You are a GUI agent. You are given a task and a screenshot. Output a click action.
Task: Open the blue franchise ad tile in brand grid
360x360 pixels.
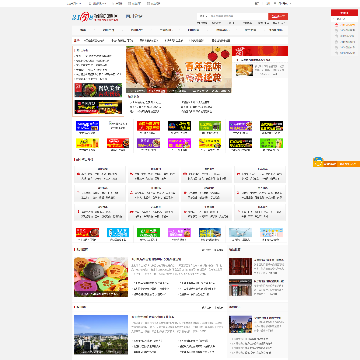[87, 126]
